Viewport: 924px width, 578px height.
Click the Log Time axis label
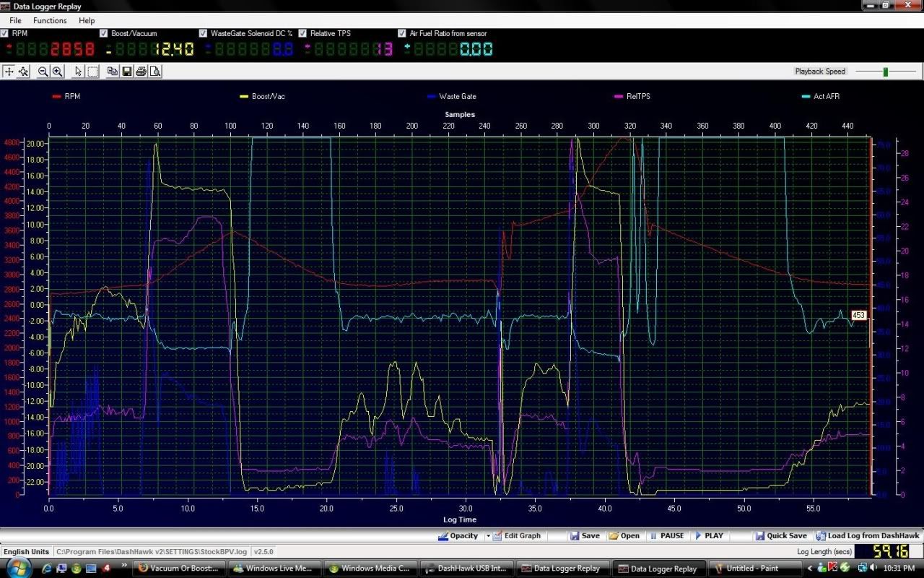coord(460,519)
